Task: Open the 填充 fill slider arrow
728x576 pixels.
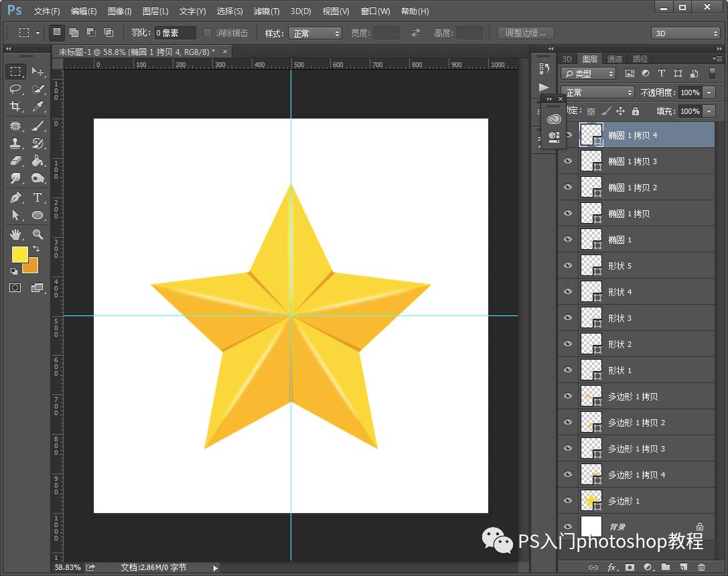Action: pos(709,111)
